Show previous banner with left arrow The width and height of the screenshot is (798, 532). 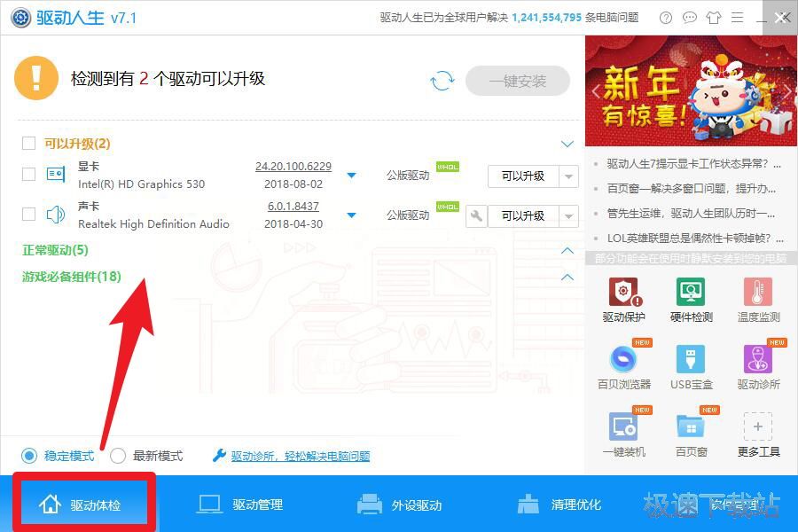(x=596, y=92)
